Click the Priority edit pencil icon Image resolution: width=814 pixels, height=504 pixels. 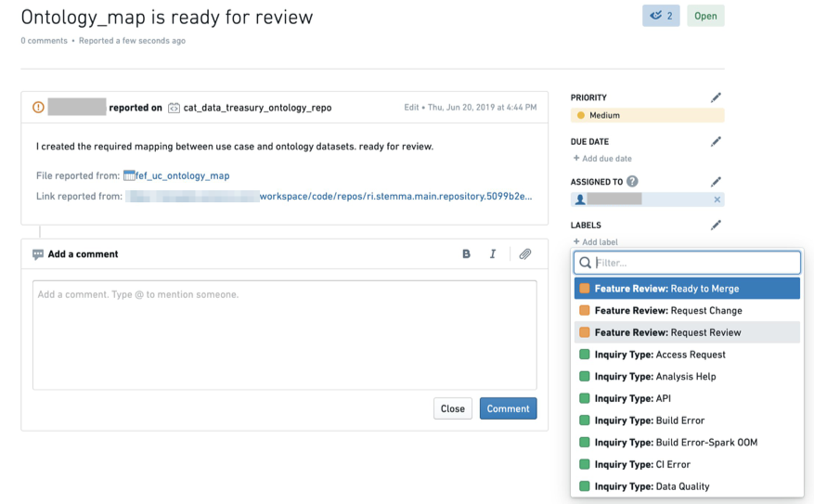[716, 97]
